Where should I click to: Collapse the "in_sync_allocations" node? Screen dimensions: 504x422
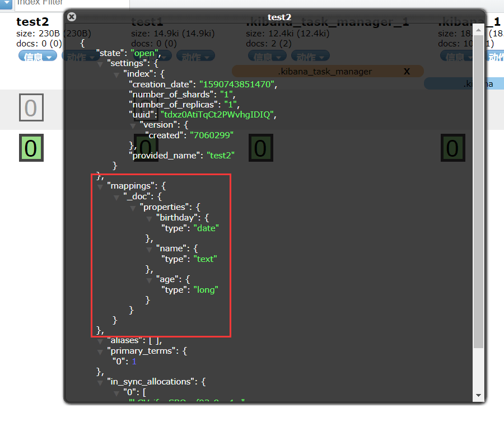(x=100, y=383)
